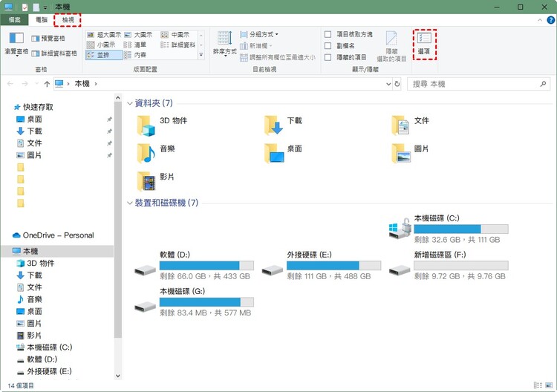557x392 pixels.
Task: Open the 3D 物件 folder icon in main pane
Action: (x=146, y=125)
